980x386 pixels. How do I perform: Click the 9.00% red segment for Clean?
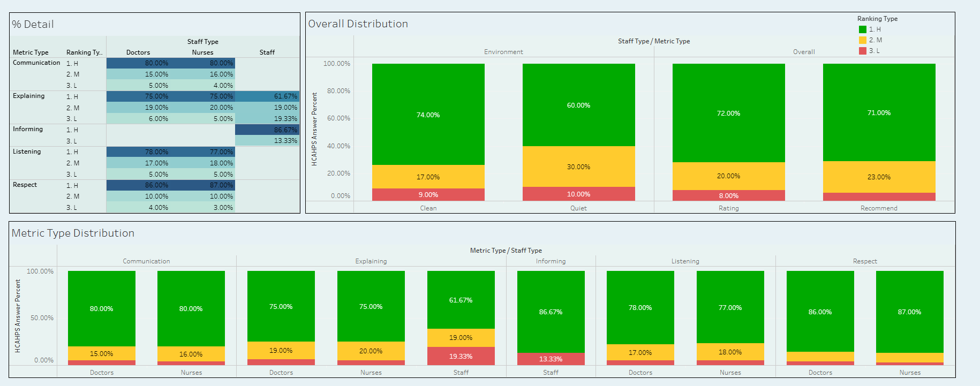[x=428, y=195]
